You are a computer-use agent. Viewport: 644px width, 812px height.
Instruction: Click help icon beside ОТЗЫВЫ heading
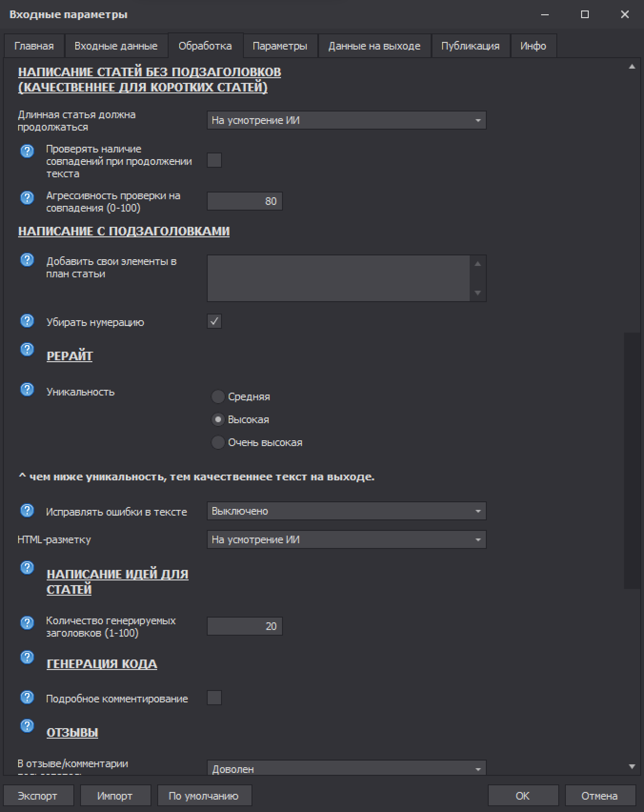click(x=27, y=726)
